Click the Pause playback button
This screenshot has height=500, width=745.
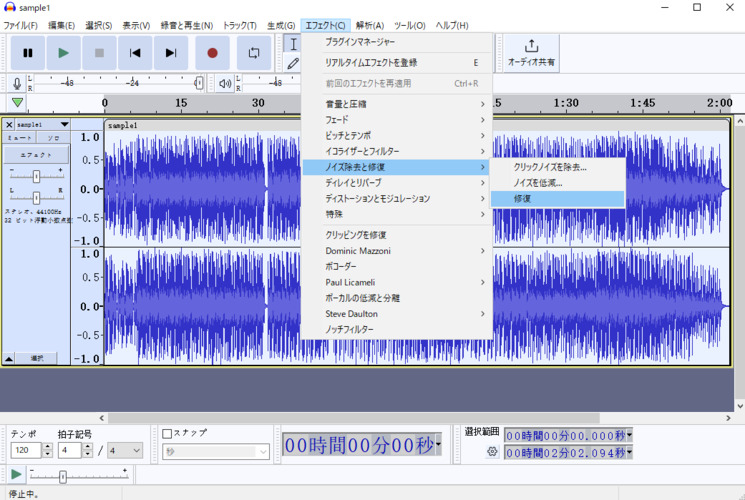[x=28, y=53]
